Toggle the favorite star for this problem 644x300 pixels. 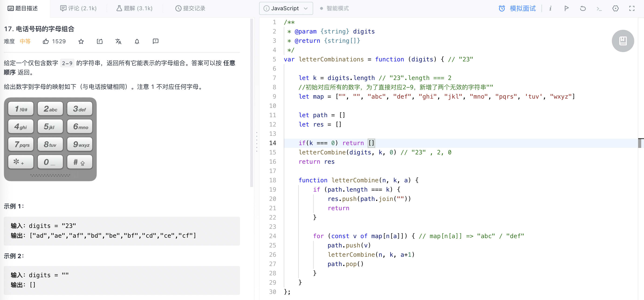[x=81, y=41]
